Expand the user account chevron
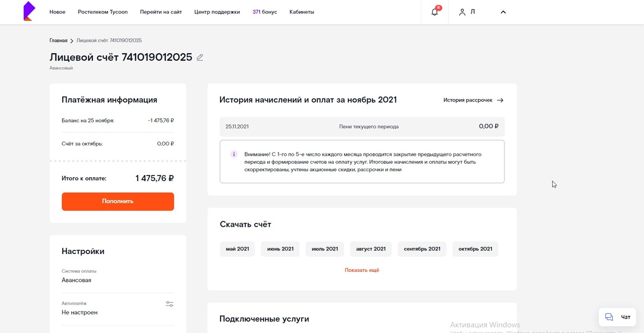644x333 pixels. pos(503,12)
